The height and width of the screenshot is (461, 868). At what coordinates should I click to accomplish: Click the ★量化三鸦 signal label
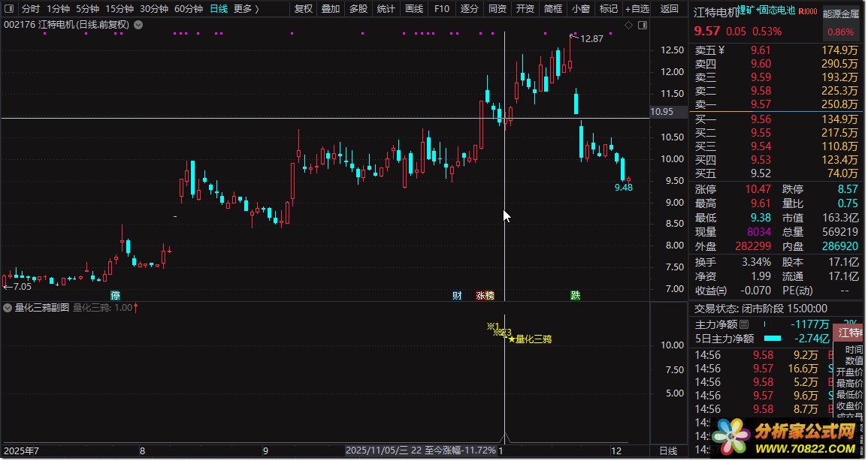tap(530, 339)
